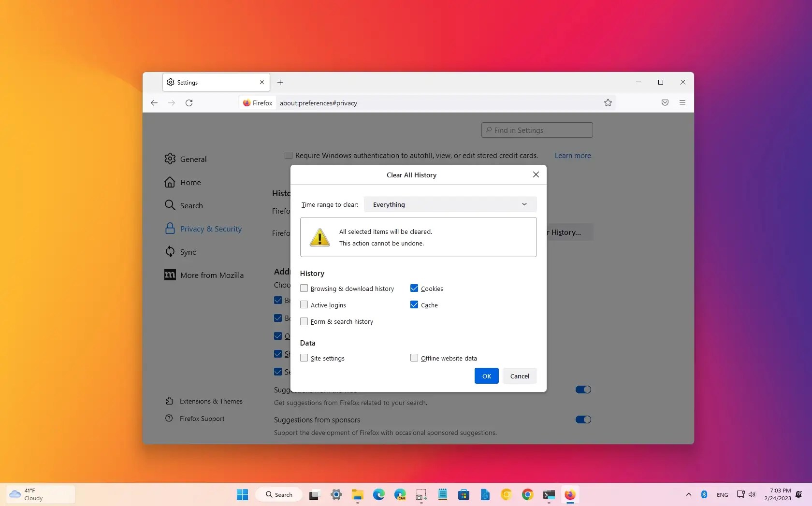Click OK to confirm clearing history
The image size is (812, 506).
[x=486, y=376]
